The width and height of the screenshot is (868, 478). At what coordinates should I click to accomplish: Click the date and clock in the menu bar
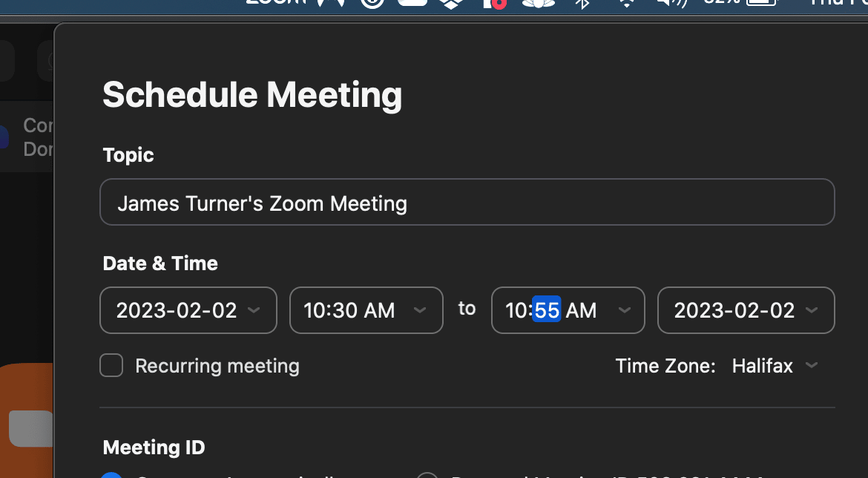[x=838, y=3]
